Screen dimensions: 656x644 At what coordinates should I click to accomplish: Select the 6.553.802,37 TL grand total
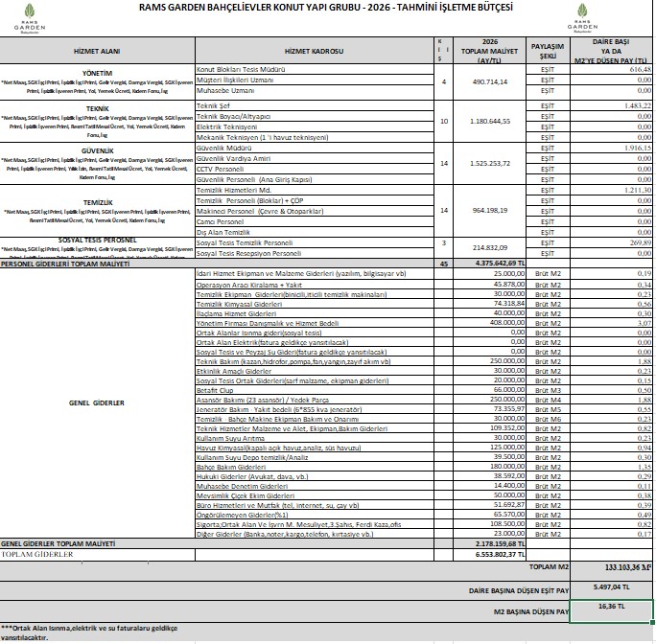(x=489, y=555)
